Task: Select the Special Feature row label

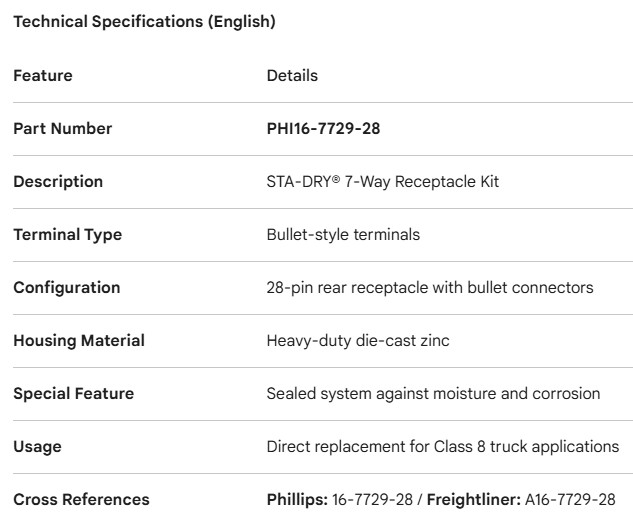Action: pyautogui.click(x=74, y=393)
